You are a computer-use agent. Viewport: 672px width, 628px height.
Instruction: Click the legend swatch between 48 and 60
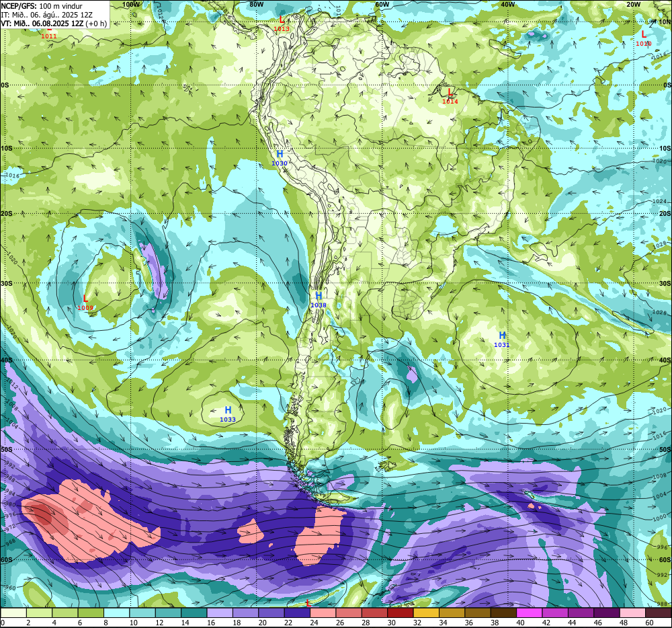coord(632,613)
